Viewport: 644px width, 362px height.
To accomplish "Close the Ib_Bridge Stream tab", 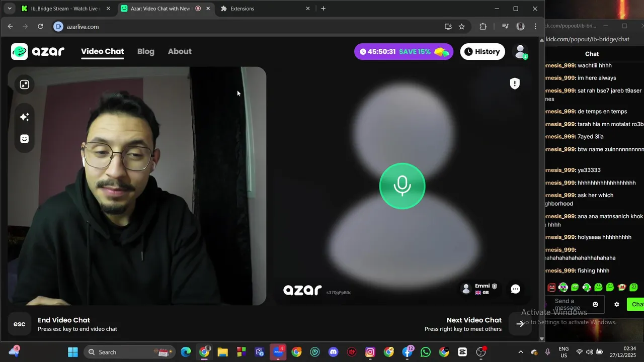I will 108,9.
